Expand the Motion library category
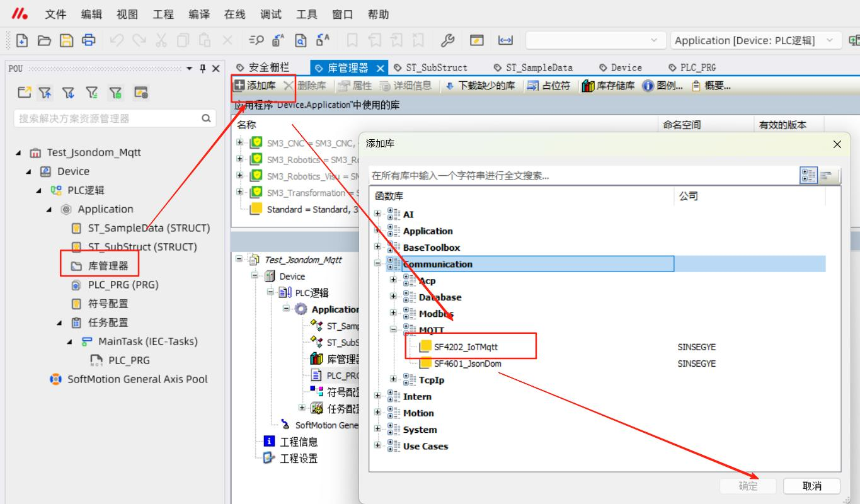860x504 pixels. coord(378,413)
